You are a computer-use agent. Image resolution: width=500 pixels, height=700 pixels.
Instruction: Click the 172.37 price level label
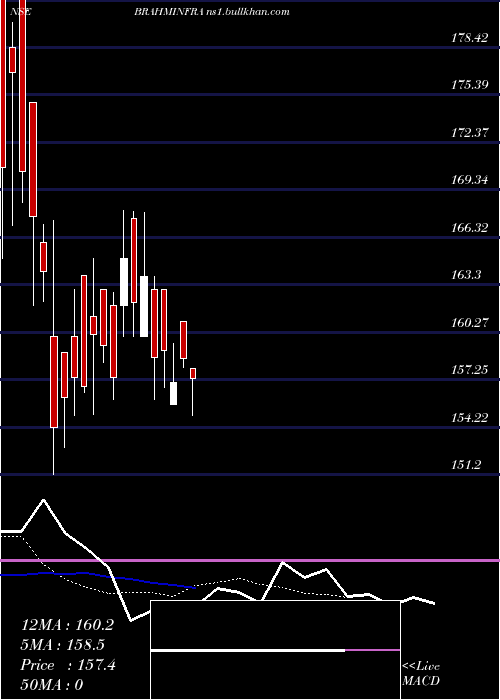point(469,133)
